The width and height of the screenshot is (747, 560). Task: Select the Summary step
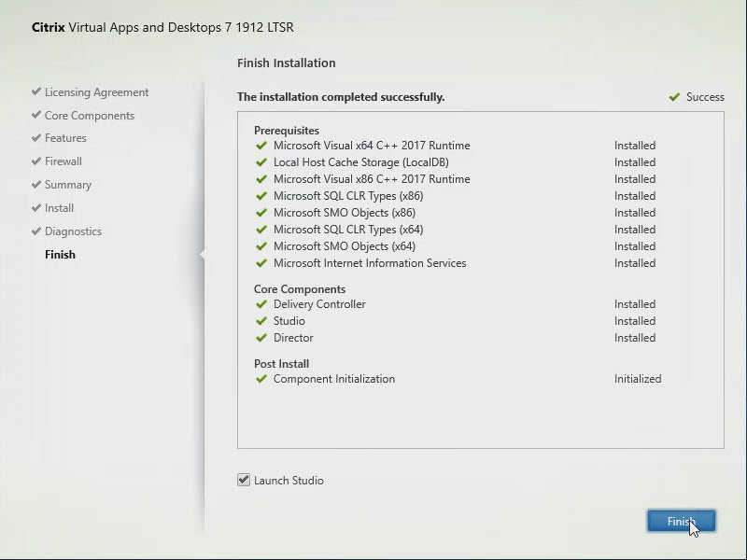67,185
